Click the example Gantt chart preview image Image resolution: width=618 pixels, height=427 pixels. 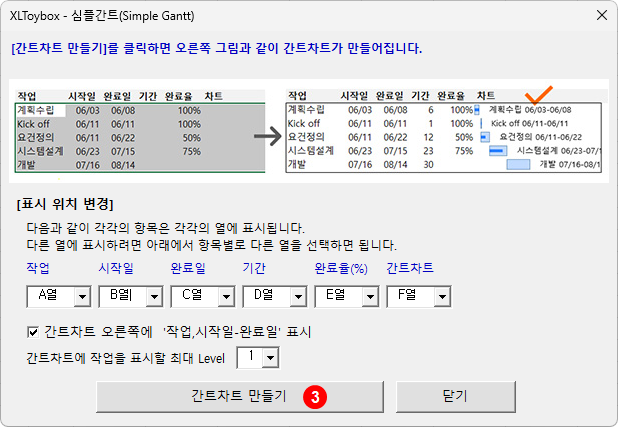309,131
